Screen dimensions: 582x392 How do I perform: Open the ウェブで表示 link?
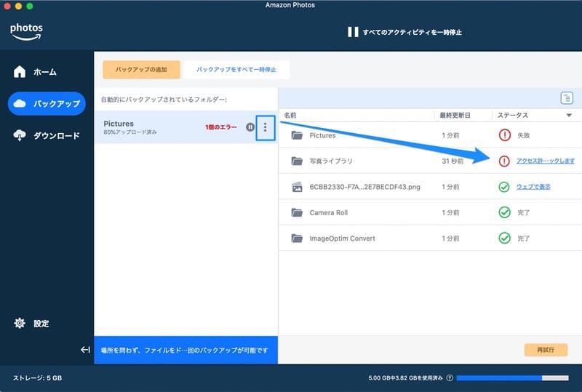click(533, 187)
